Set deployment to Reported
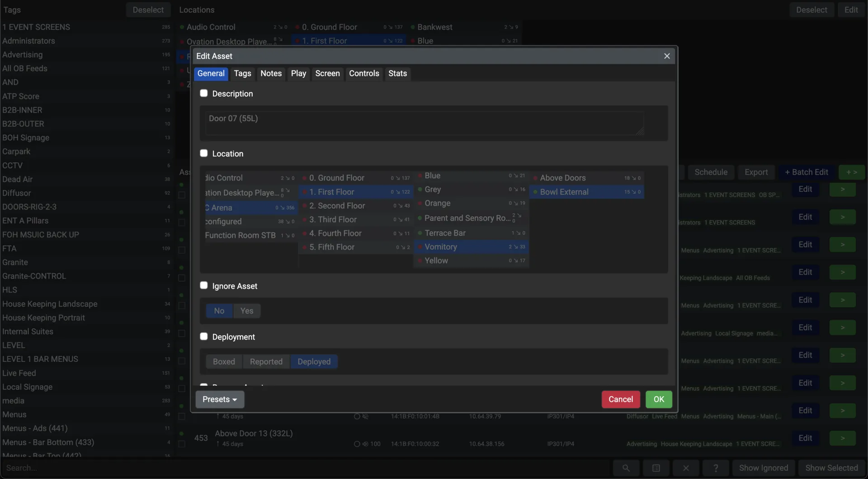The width and height of the screenshot is (868, 479). [266, 362]
